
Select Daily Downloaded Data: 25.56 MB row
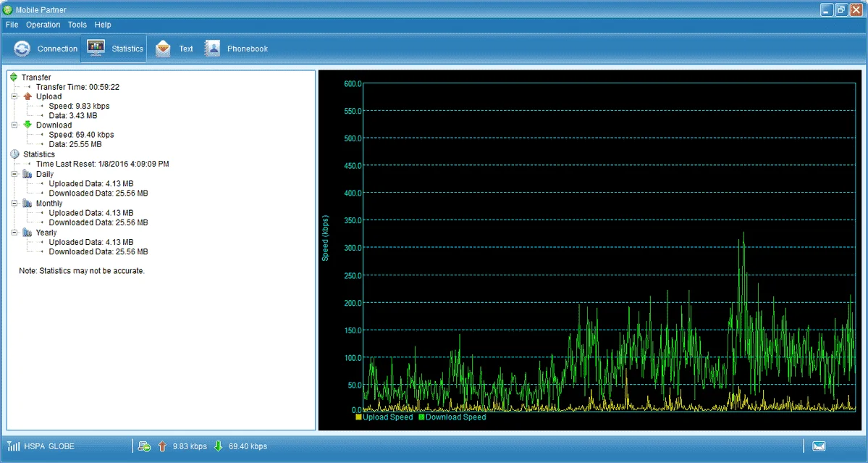[x=98, y=193]
